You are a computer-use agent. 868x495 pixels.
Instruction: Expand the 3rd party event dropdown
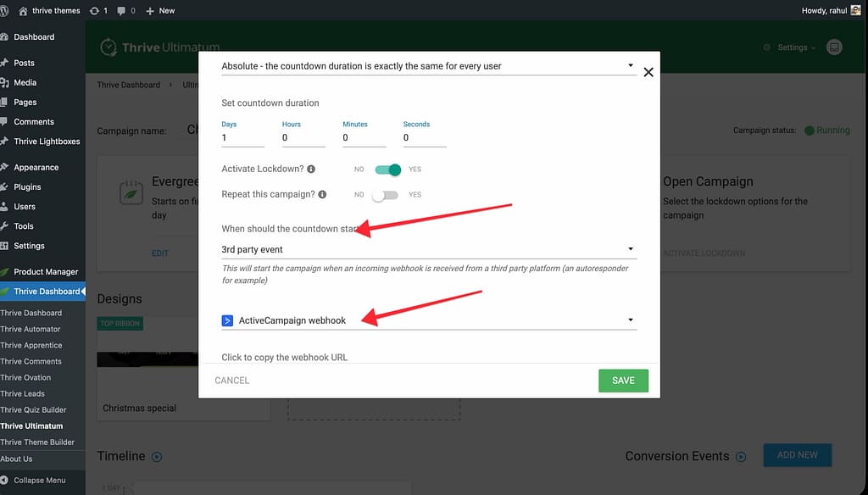tap(428, 249)
